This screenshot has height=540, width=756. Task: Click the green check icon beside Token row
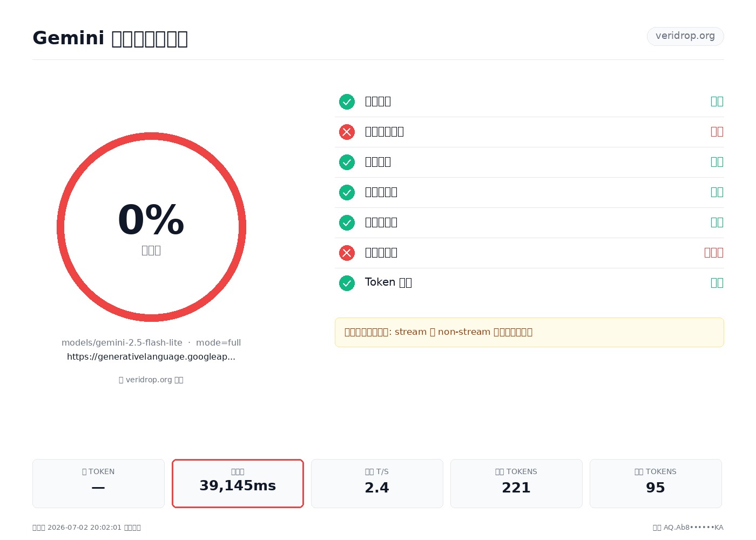click(347, 283)
